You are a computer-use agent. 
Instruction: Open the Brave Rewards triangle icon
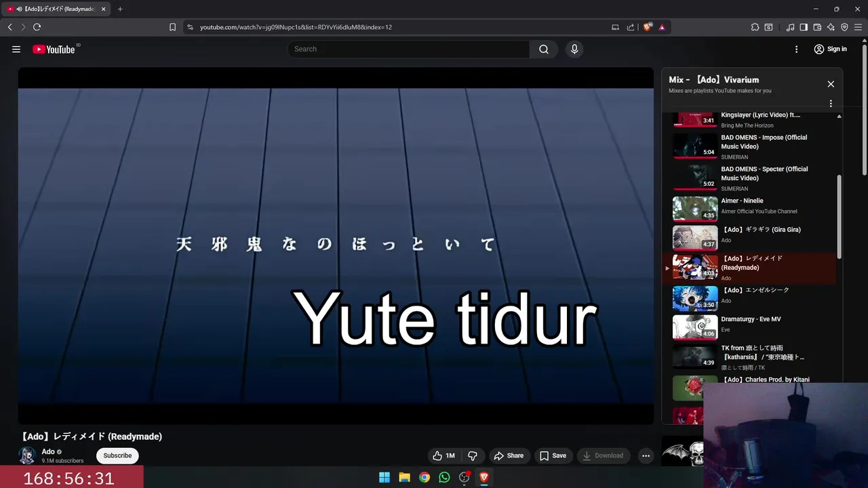[x=662, y=27]
